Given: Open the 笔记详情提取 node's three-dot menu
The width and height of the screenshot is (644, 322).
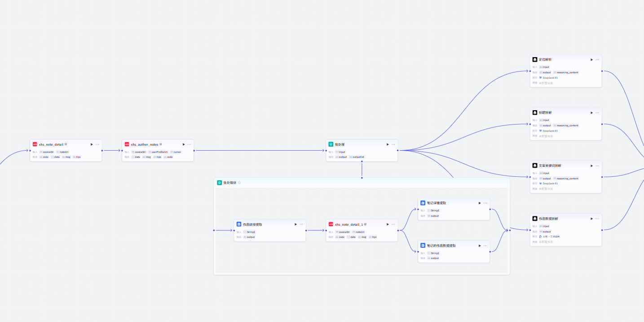Looking at the screenshot, I should 485,203.
